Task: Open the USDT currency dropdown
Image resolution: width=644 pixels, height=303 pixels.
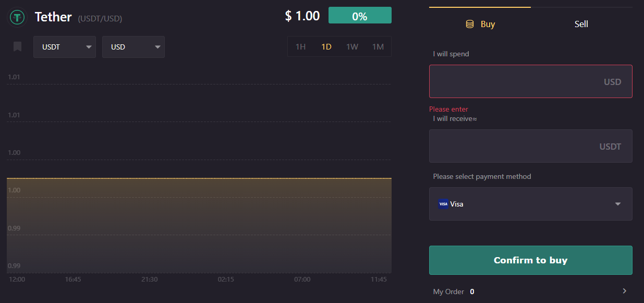Action: (x=65, y=47)
